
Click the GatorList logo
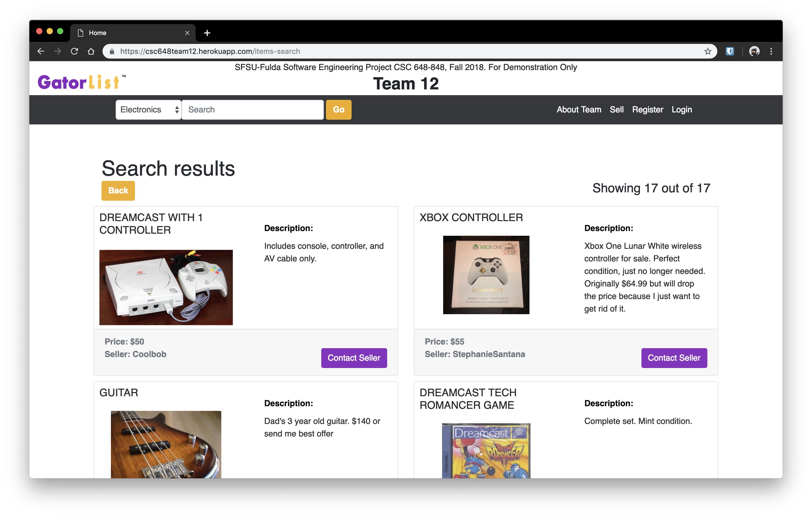pyautogui.click(x=78, y=82)
